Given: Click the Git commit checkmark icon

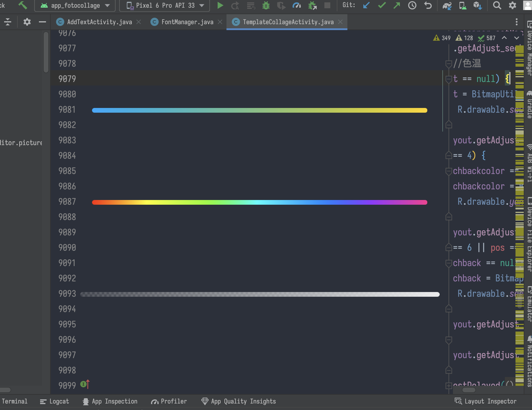Looking at the screenshot, I should (x=382, y=5).
